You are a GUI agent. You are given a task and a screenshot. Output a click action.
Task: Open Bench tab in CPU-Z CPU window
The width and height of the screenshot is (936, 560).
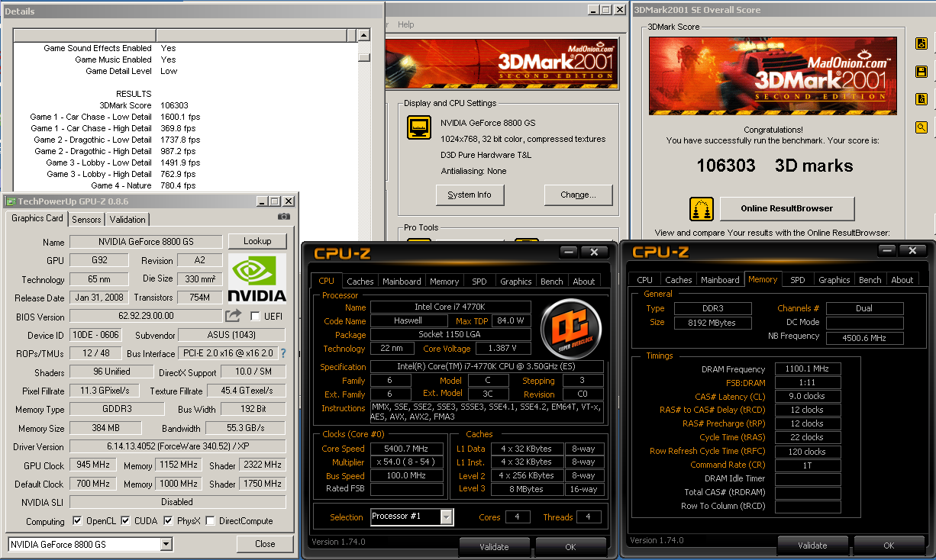click(x=552, y=281)
